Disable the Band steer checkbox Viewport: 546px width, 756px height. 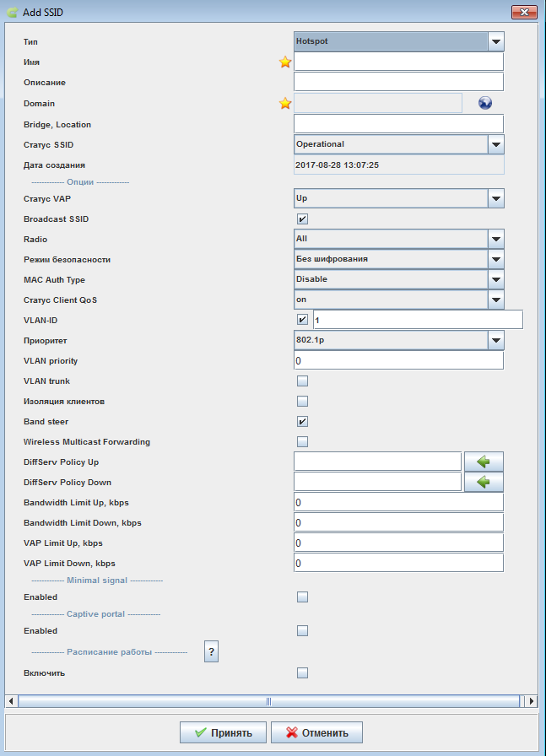pos(303,422)
